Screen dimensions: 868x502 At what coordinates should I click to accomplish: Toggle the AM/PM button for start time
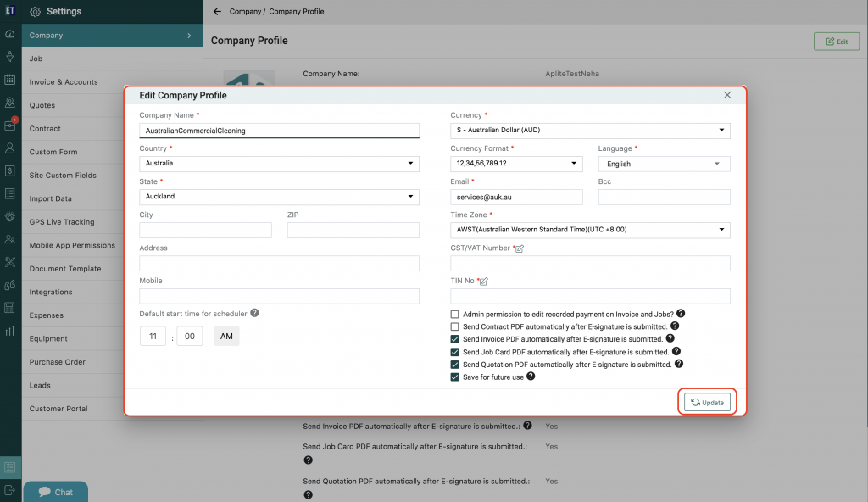[226, 337]
